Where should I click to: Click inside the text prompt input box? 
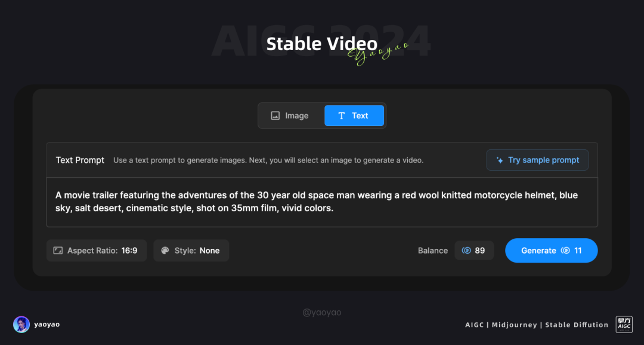pos(322,202)
